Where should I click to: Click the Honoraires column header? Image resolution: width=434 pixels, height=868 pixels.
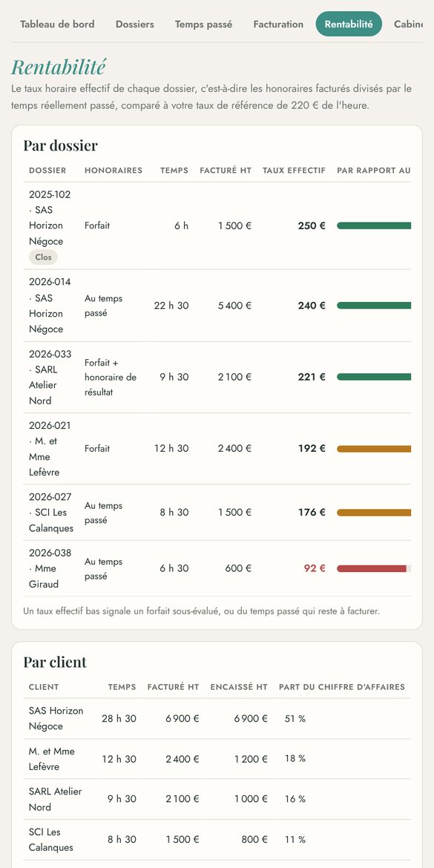coord(114,171)
